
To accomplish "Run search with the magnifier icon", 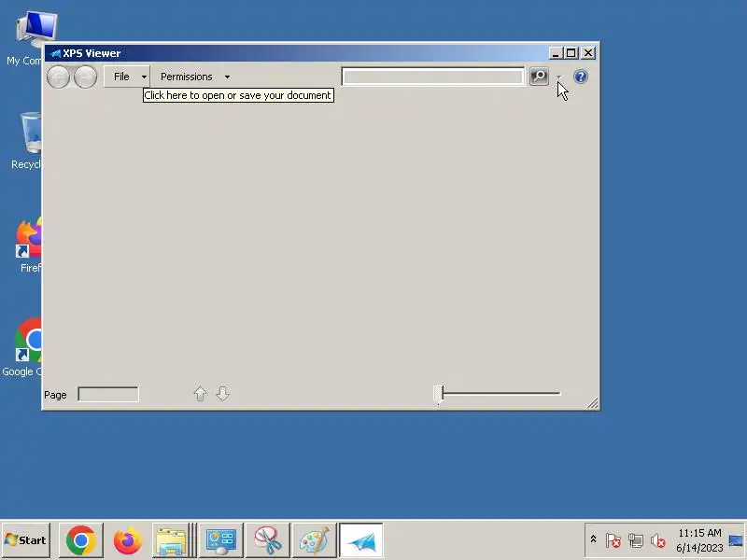I will (x=539, y=77).
